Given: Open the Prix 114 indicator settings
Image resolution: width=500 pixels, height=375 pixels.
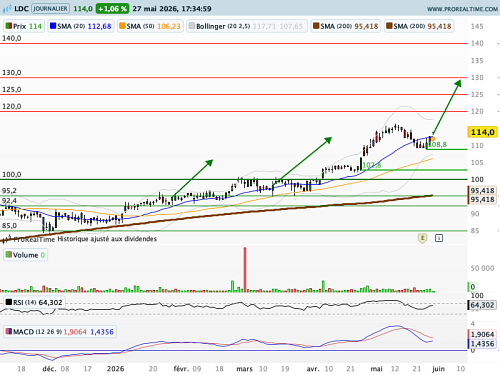Looking at the screenshot, I should click(x=24, y=26).
